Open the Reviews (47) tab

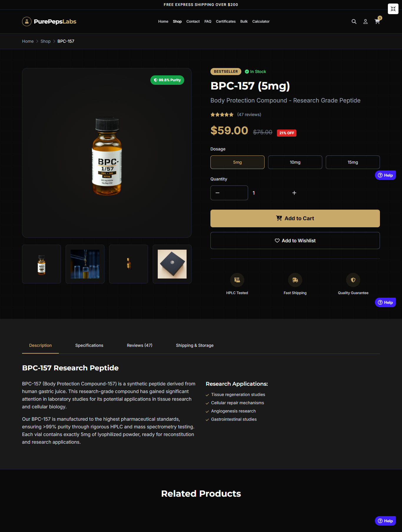click(x=139, y=345)
